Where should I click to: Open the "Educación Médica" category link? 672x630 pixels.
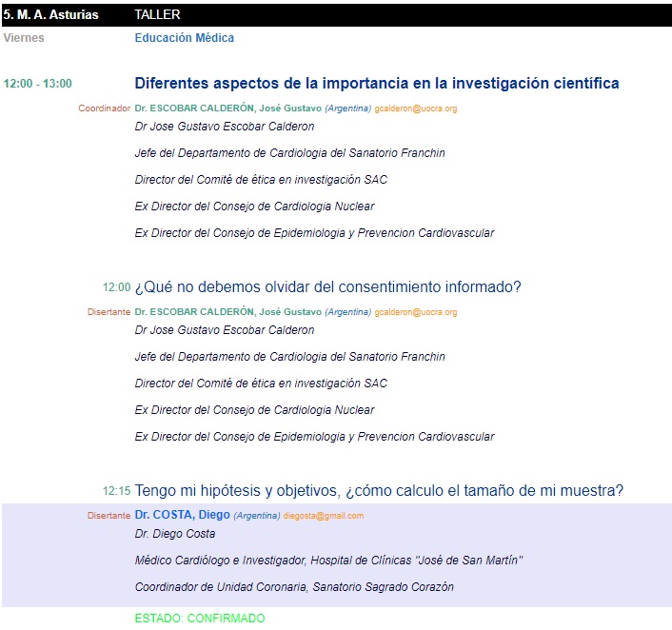click(185, 38)
